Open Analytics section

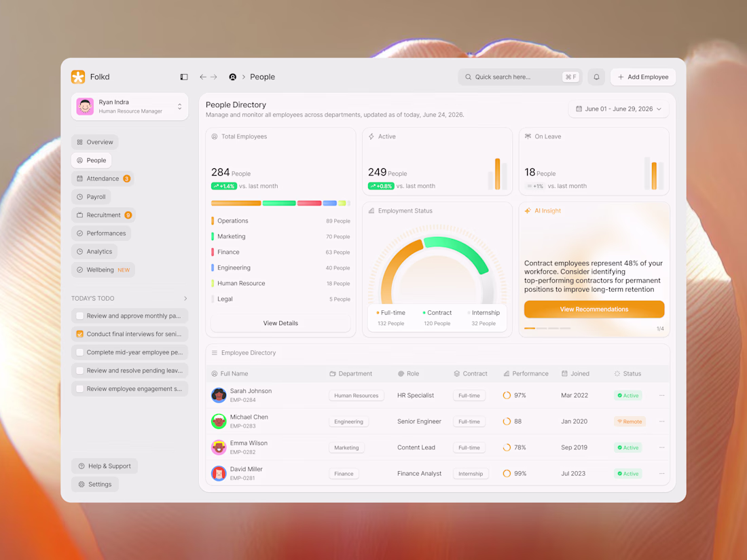94,251
